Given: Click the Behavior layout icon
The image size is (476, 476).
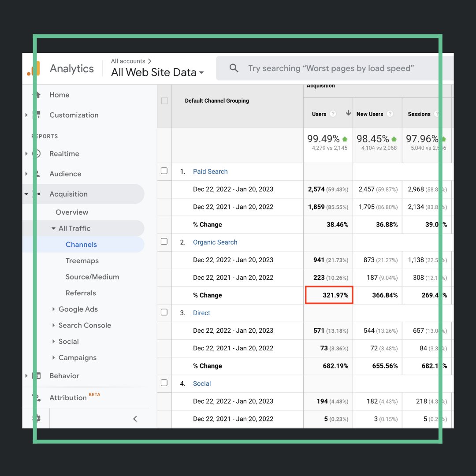Looking at the screenshot, I should tap(37, 376).
